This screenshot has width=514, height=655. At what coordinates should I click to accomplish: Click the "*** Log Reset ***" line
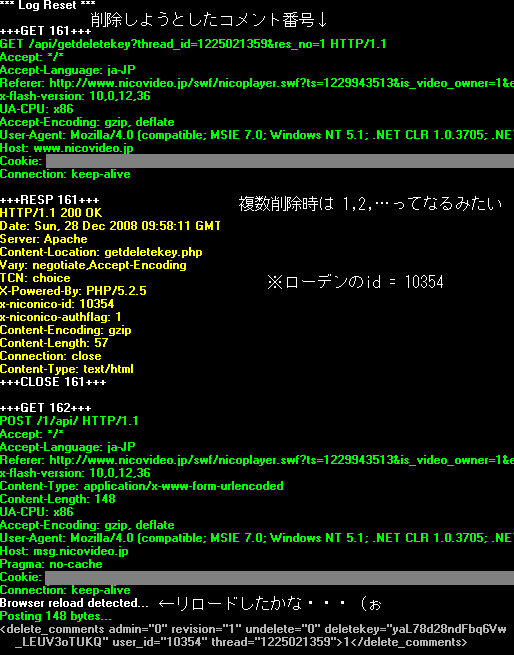(47, 5)
